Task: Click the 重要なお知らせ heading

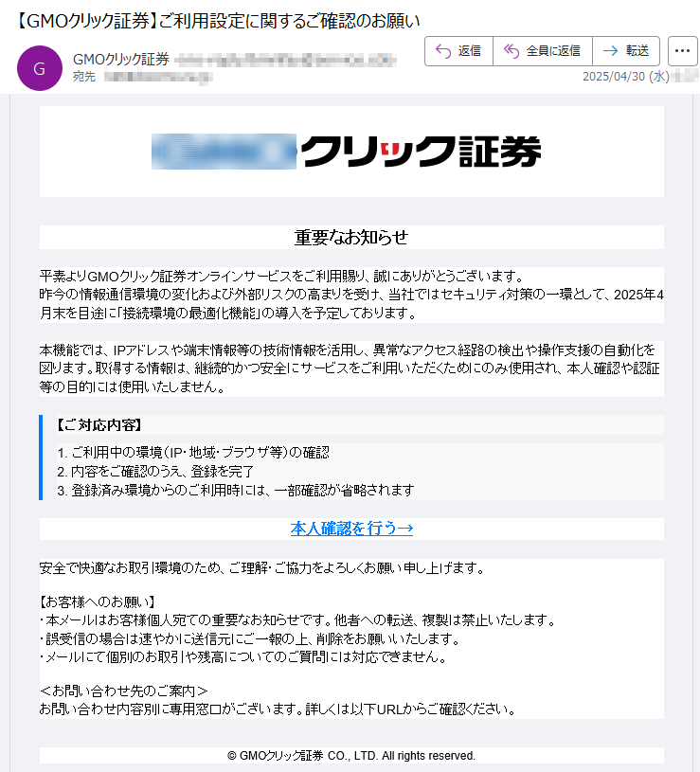Action: click(351, 238)
